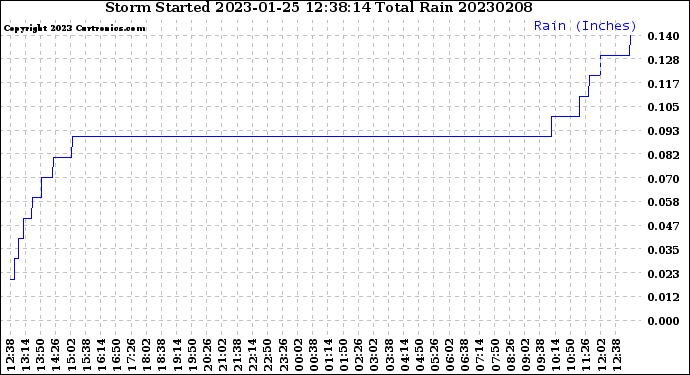Click the rain line's long flat plateau
The width and height of the screenshot is (690, 375).
[x=312, y=136]
